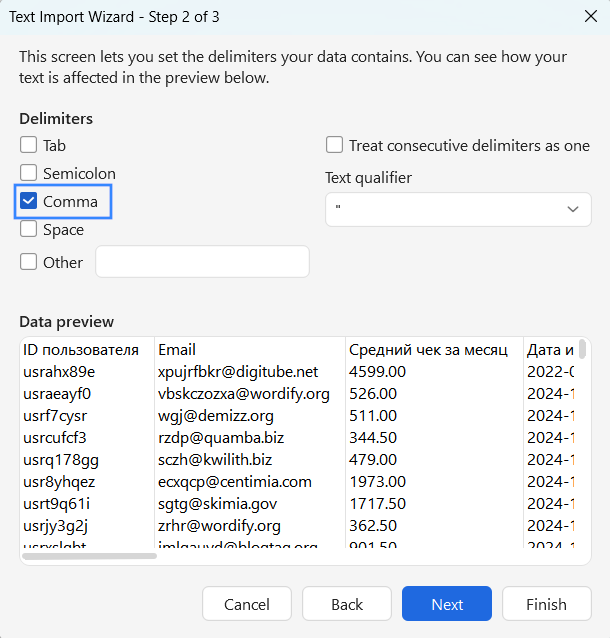Screen dimensions: 610x638
Task: Click the Other delimiter text field
Action: pyautogui.click(x=202, y=262)
